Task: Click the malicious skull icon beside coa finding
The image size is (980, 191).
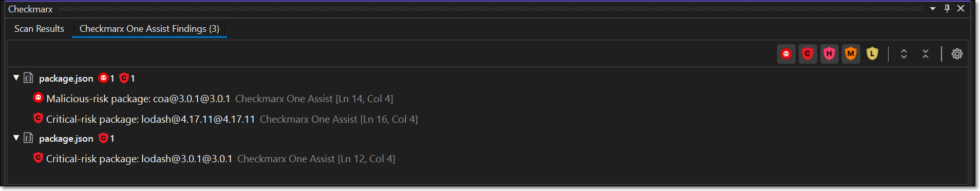Action: [38, 98]
